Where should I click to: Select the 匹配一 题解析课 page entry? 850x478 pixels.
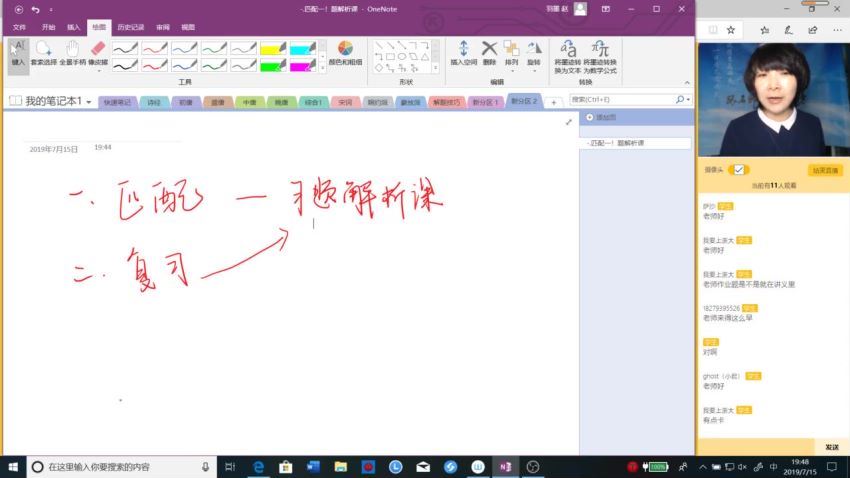coord(635,143)
